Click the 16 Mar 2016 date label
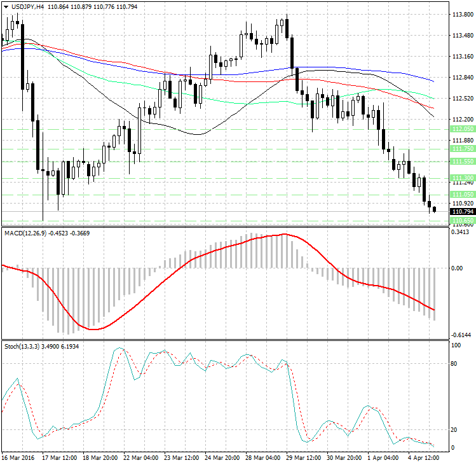476x465 pixels. click(18, 458)
